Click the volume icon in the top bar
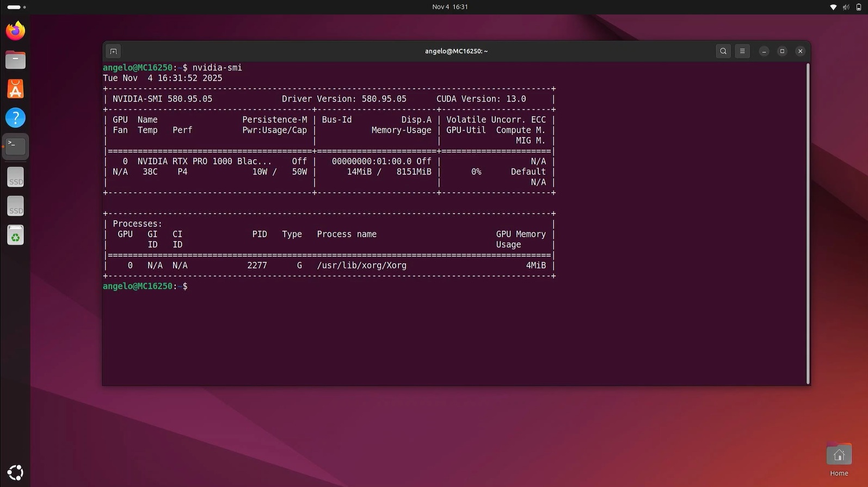This screenshot has width=868, height=487. [x=846, y=7]
